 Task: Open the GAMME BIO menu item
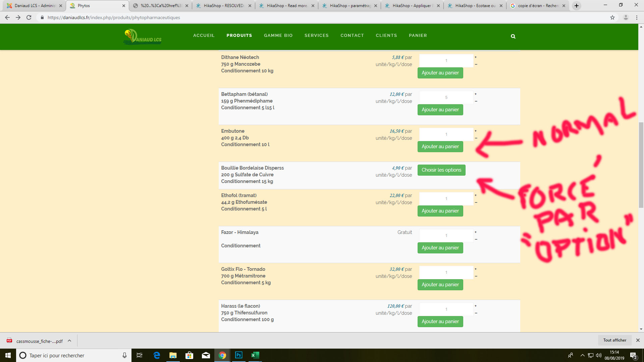coord(278,36)
